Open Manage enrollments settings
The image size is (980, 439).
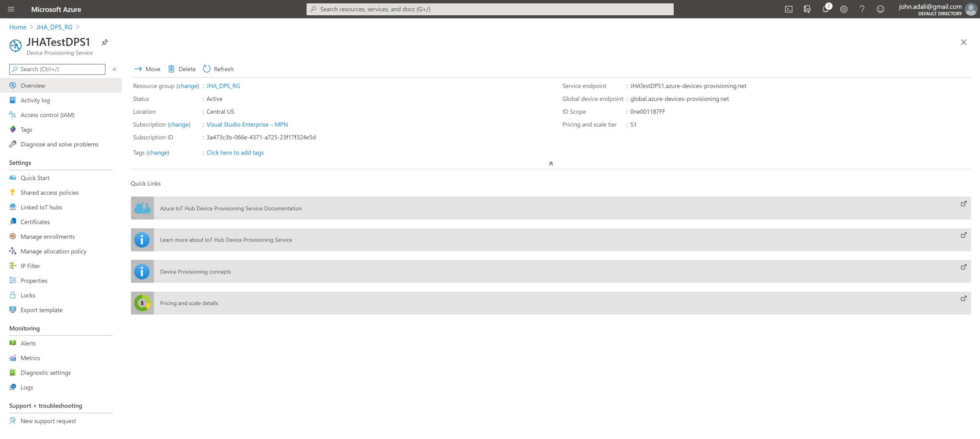(x=47, y=236)
